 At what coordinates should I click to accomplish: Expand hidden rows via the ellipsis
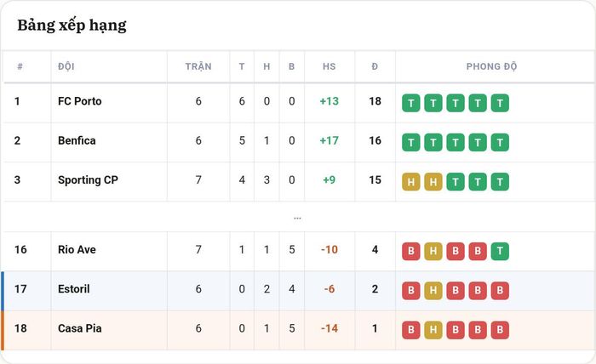pos(297,218)
